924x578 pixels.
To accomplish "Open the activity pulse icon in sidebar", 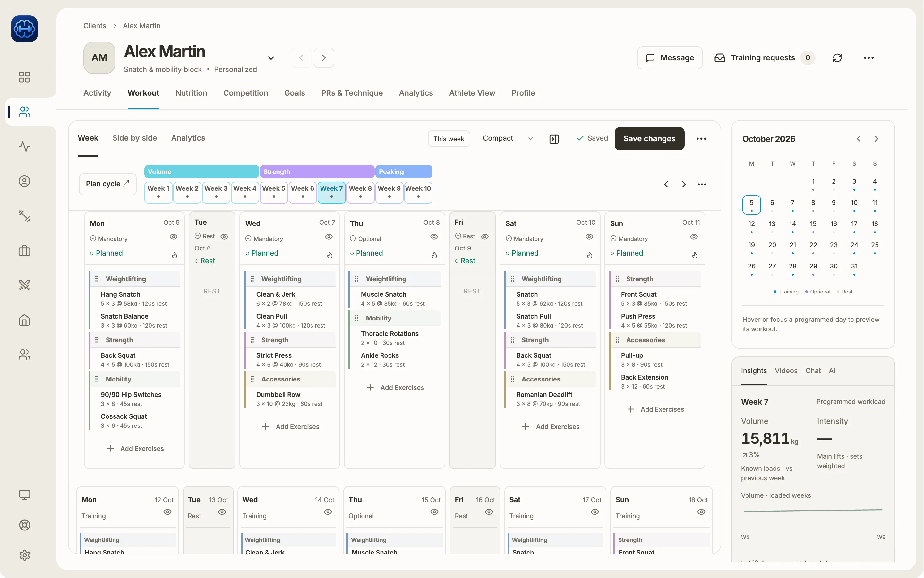I will [x=24, y=146].
